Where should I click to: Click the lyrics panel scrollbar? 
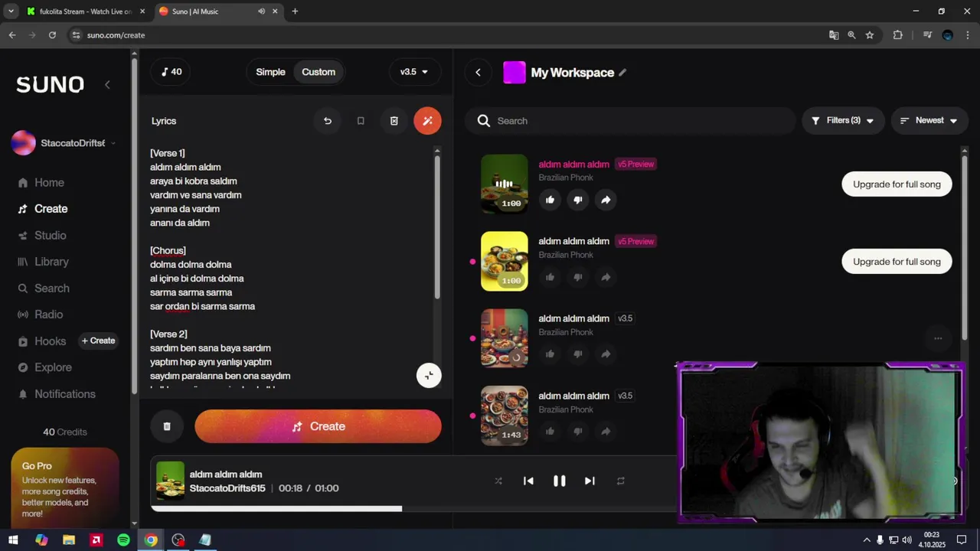pos(437,226)
